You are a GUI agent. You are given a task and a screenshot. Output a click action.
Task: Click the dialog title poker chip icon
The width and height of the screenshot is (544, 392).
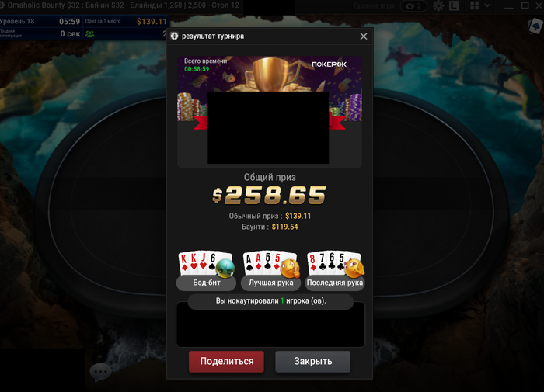[x=175, y=36]
